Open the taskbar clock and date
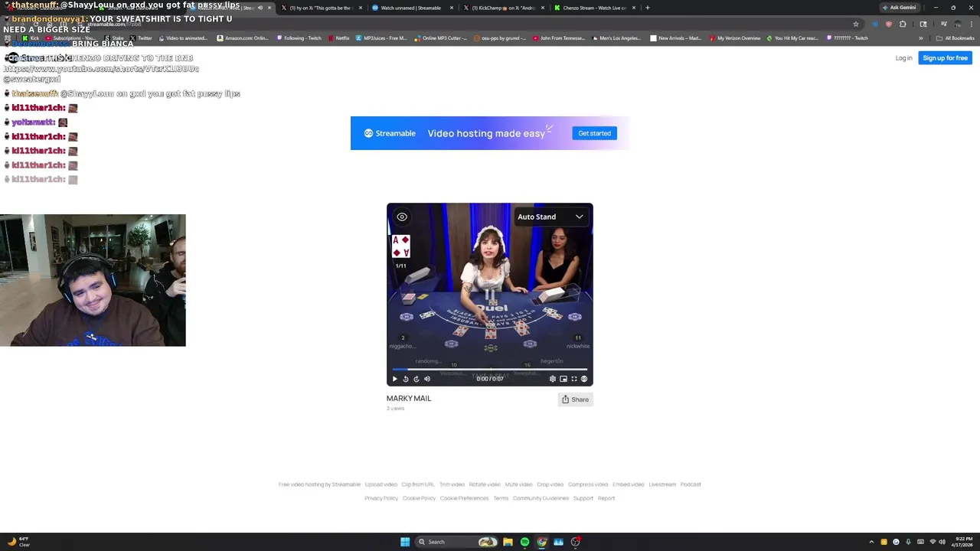Image resolution: width=980 pixels, height=551 pixels. click(962, 542)
